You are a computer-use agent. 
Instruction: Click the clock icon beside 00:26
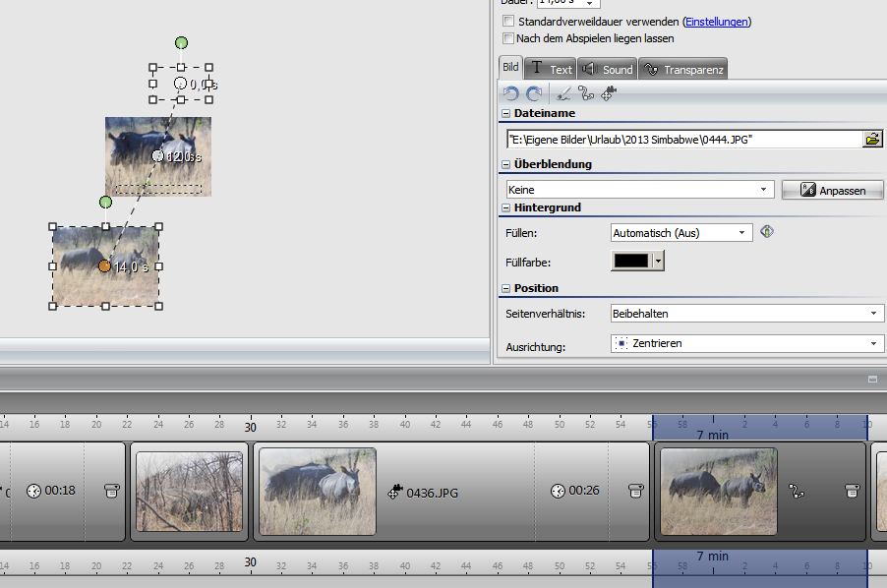[558, 491]
